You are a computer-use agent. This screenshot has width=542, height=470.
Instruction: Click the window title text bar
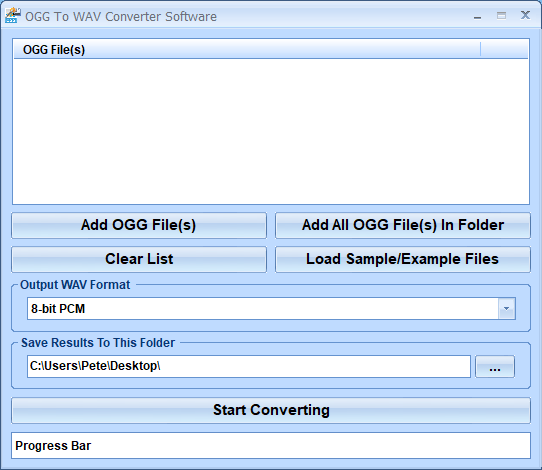click(x=121, y=17)
